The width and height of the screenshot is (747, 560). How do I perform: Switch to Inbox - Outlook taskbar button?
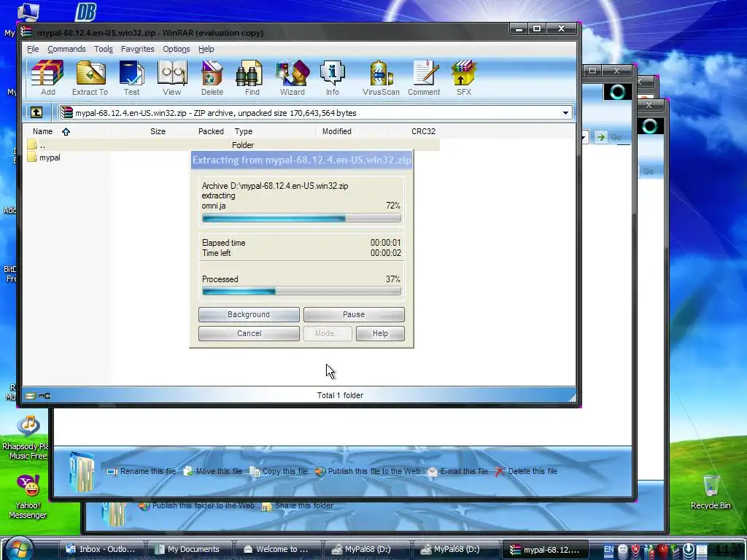pyautogui.click(x=101, y=549)
